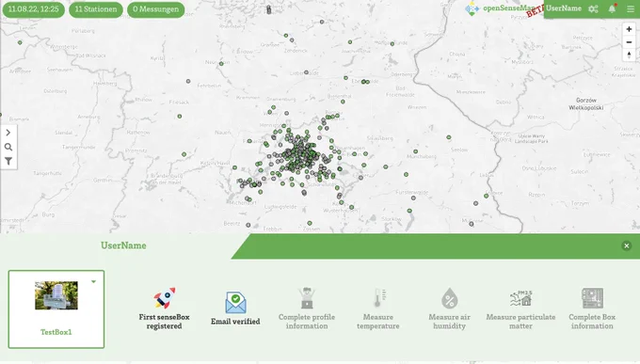Close the UserName profile panel
Image resolution: width=640 pixels, height=364 pixels.
(x=627, y=245)
